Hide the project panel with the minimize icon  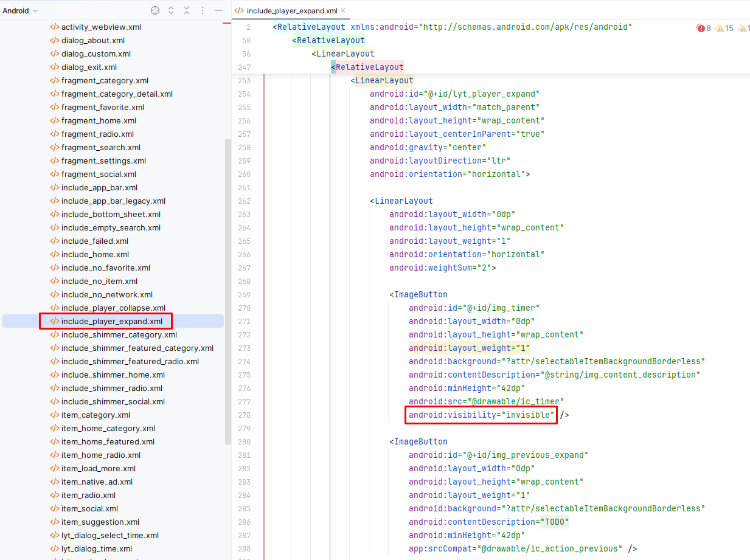point(218,11)
